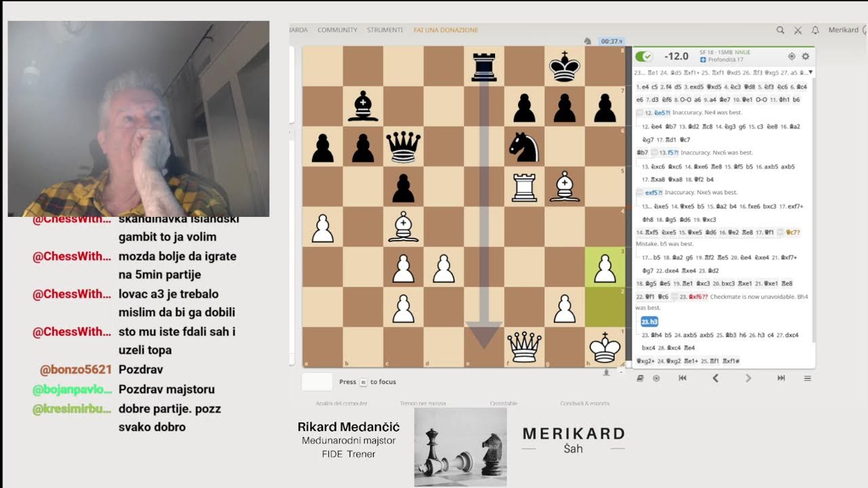This screenshot has height=488, width=868.
Task: Open the opening explorer book icon
Action: 640,378
